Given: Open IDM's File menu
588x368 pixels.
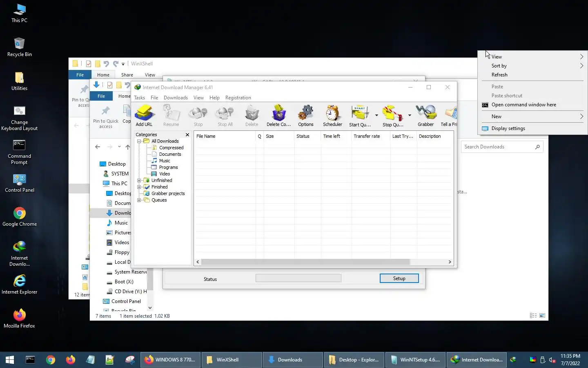Looking at the screenshot, I should click(154, 98).
